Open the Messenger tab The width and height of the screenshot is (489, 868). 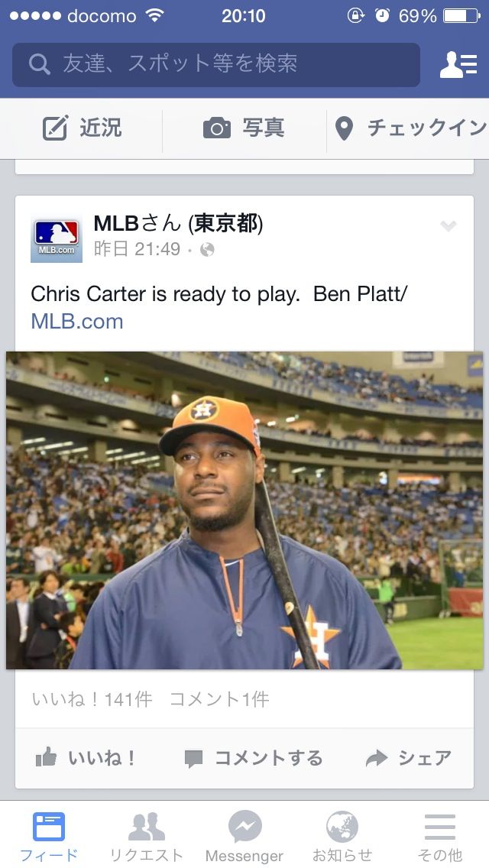(x=244, y=837)
